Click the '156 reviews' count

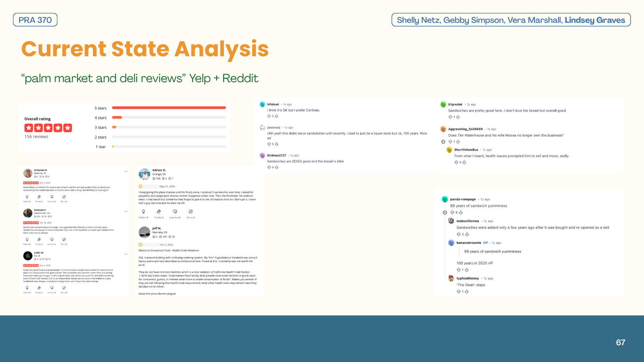point(36,137)
